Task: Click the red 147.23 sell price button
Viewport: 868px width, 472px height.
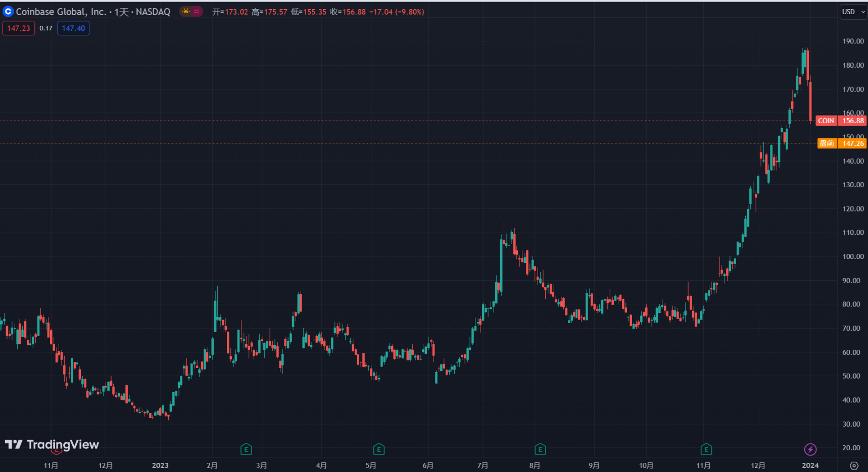Action: click(x=19, y=28)
